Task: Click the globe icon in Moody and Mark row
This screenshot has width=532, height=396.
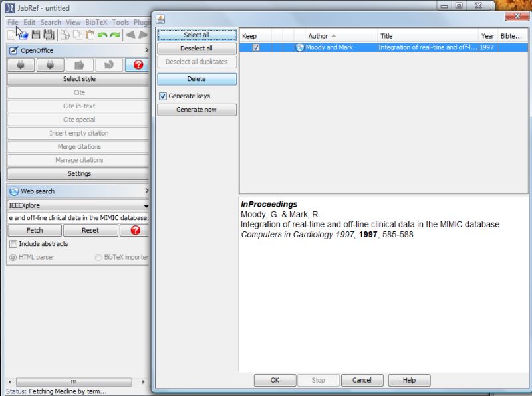Action: pyautogui.click(x=300, y=47)
